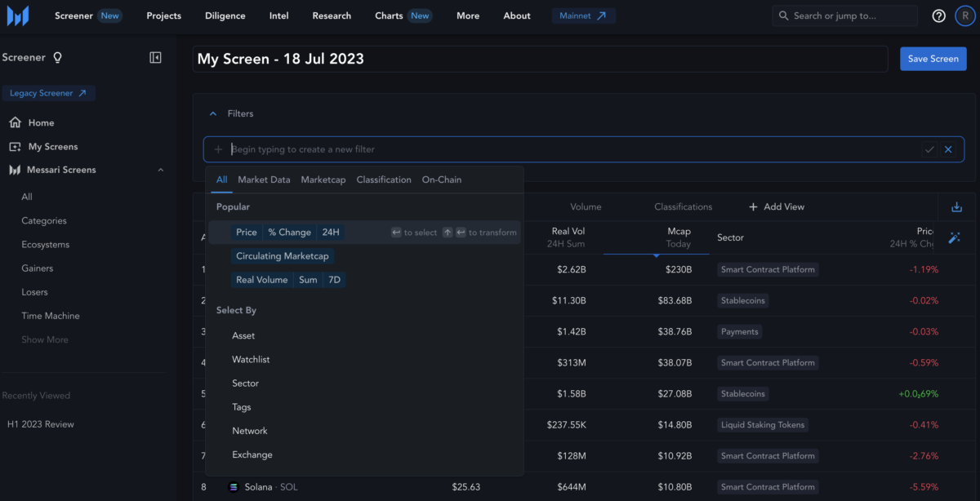
Task: Collapse the Messari Screens sidebar group
Action: click(x=160, y=170)
